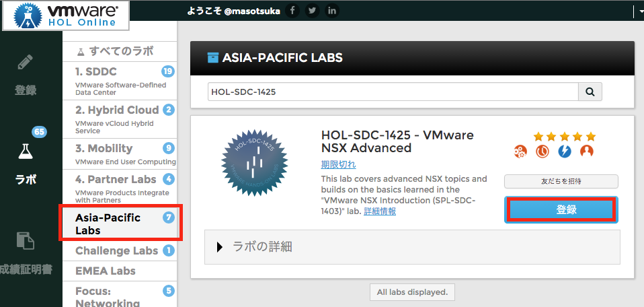Click the archive box icon beside ASIA-PACIFIC LABS

point(212,58)
